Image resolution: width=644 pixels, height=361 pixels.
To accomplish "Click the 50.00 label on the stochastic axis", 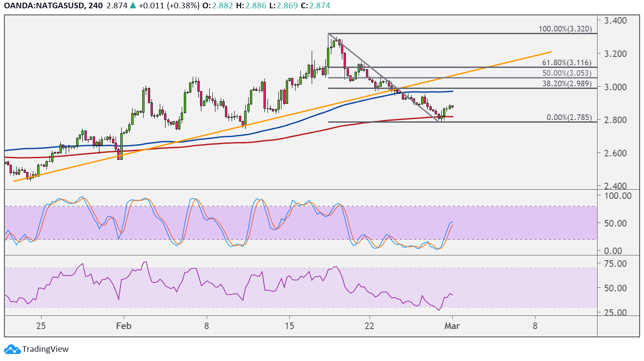I will 615,223.
